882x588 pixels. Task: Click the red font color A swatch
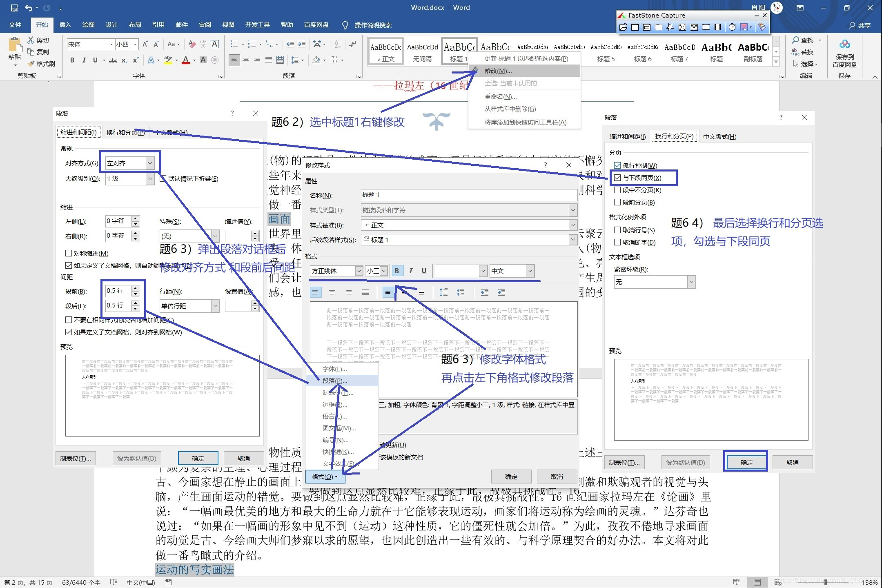186,60
